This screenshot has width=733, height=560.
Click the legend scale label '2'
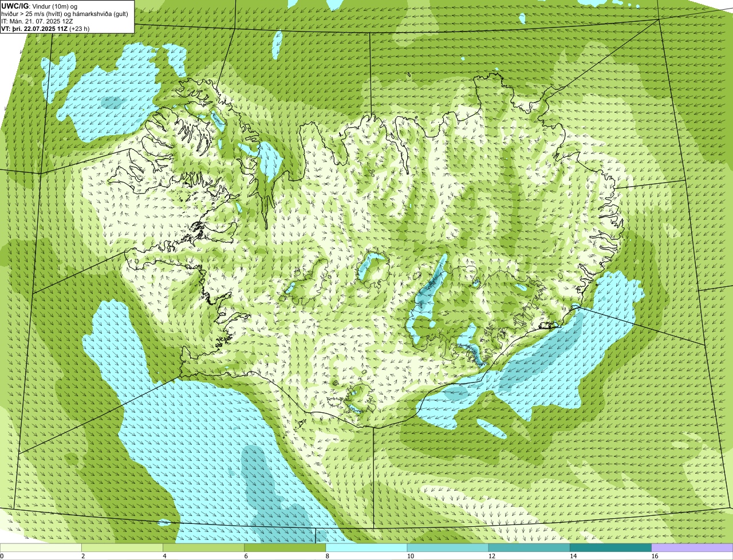tap(83, 557)
